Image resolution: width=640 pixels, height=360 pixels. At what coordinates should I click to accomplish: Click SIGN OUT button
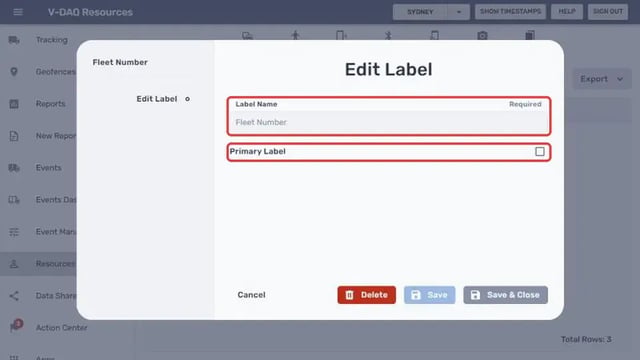click(x=608, y=11)
